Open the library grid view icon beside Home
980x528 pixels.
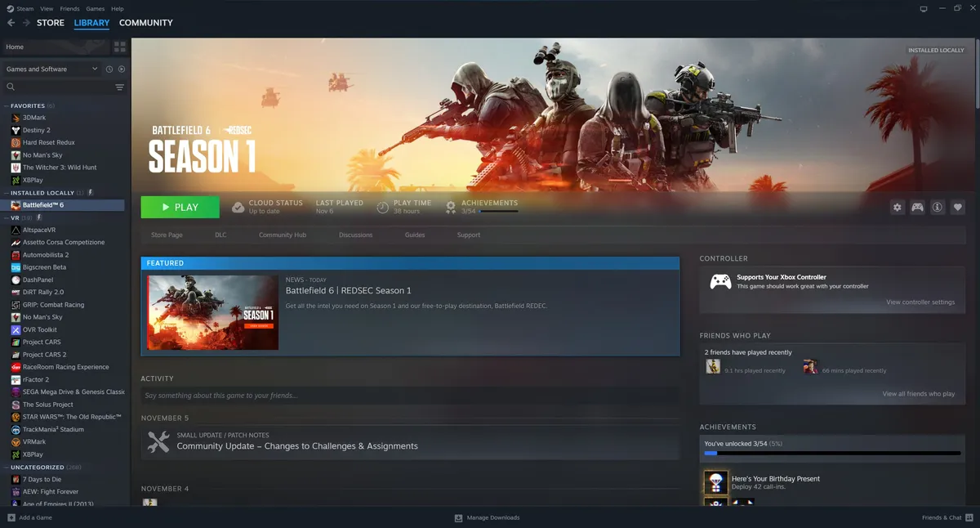120,47
